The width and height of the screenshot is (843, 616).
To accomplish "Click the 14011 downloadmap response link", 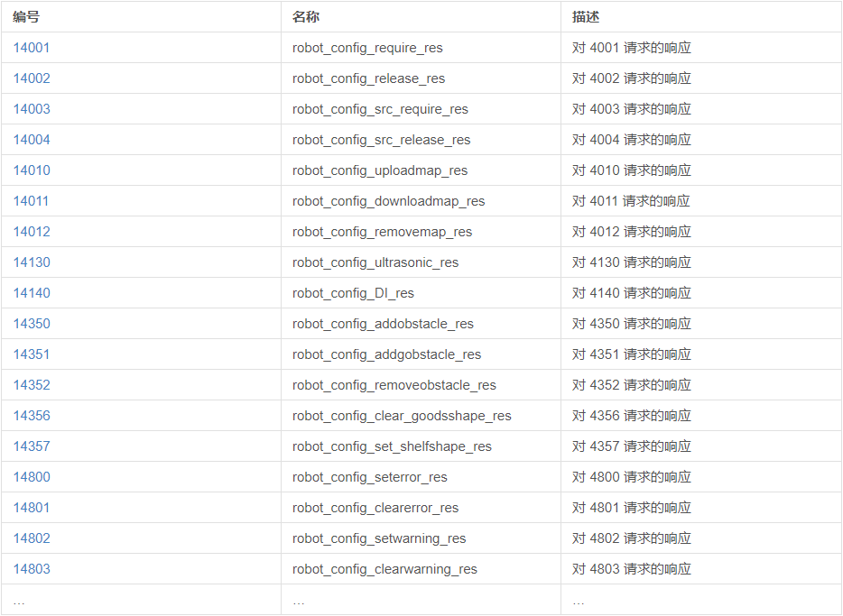I will coord(32,201).
